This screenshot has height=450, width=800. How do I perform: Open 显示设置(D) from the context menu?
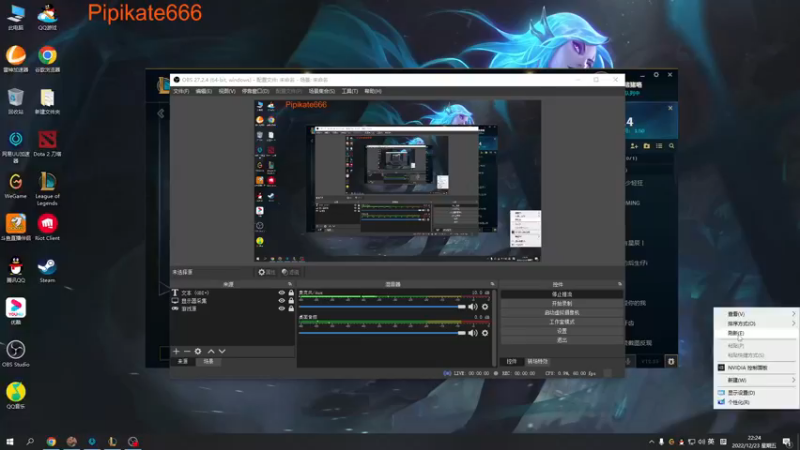[x=756, y=393]
